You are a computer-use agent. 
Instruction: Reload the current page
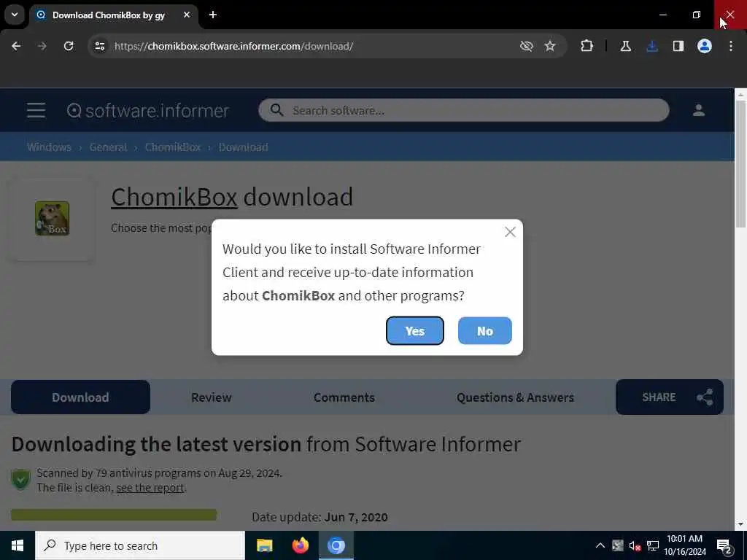69,46
